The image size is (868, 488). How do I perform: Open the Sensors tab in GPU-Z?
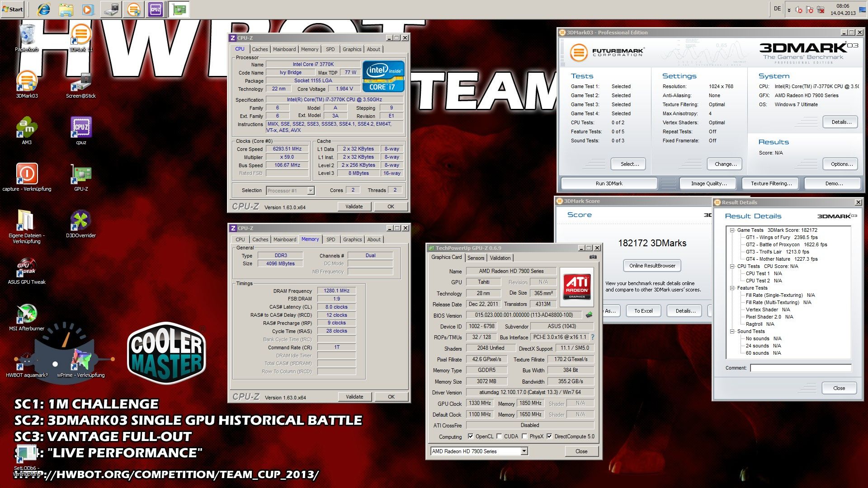coord(476,258)
